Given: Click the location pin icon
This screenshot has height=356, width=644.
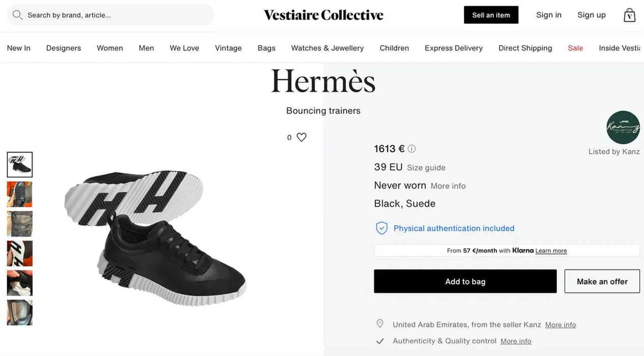Looking at the screenshot, I should pyautogui.click(x=380, y=324).
